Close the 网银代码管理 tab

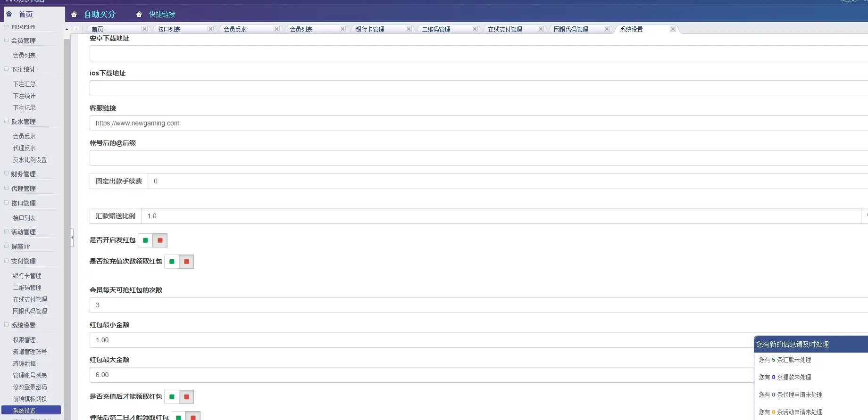click(x=607, y=29)
